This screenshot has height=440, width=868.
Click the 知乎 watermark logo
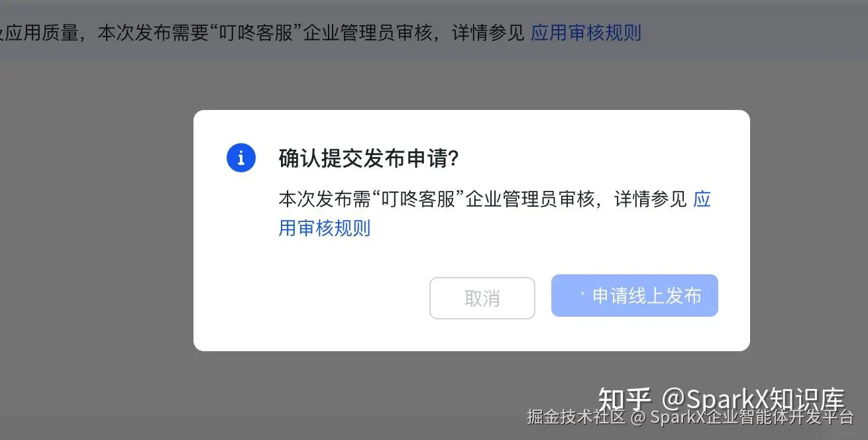tap(625, 400)
